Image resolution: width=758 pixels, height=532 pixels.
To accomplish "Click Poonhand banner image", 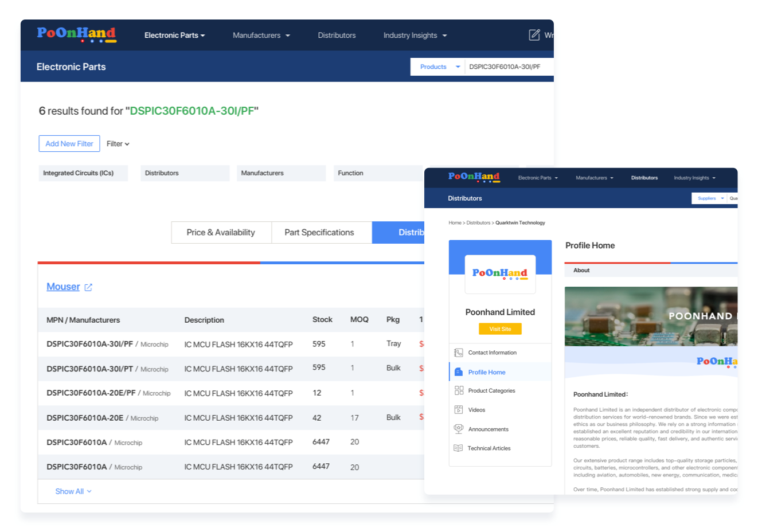I will (x=651, y=316).
